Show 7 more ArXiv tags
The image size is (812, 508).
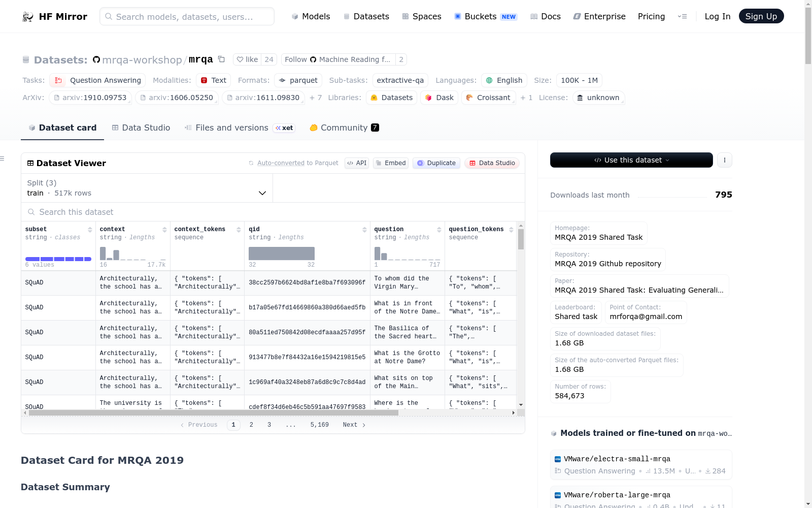click(316, 98)
